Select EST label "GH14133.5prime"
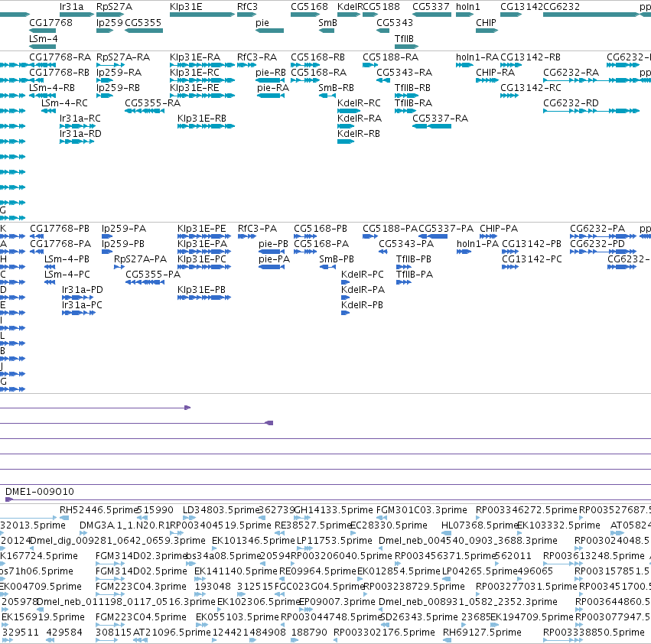This screenshot has width=651, height=644. coord(334,510)
